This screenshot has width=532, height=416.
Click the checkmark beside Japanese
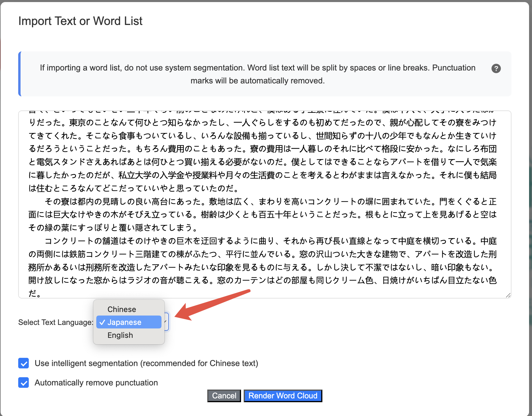click(102, 322)
